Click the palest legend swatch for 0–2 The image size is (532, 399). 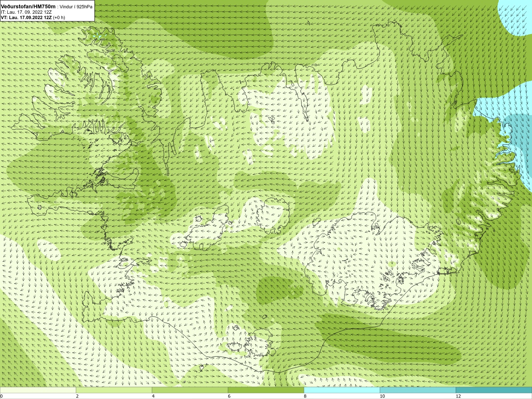38,390
